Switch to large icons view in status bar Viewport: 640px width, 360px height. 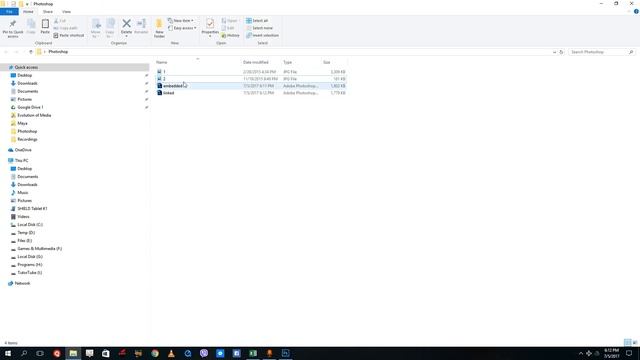pyautogui.click(x=635, y=342)
